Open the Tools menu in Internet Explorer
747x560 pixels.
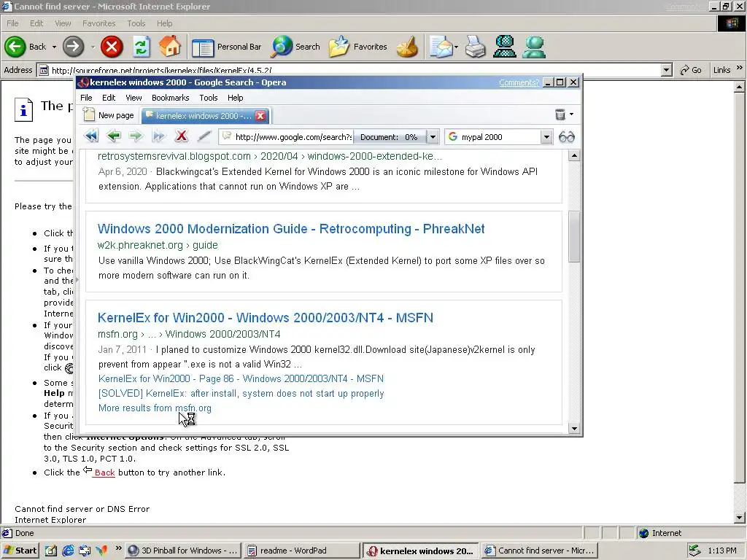tap(136, 23)
